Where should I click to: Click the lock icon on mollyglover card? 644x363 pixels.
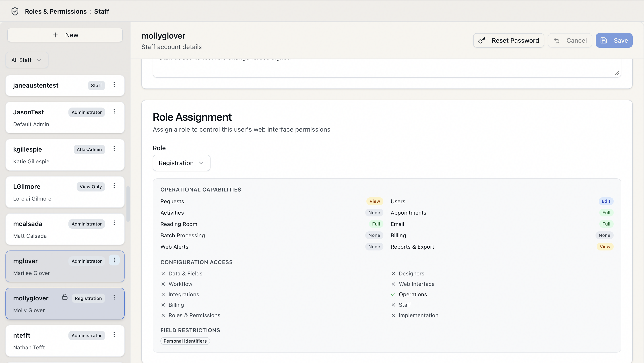[x=65, y=297]
